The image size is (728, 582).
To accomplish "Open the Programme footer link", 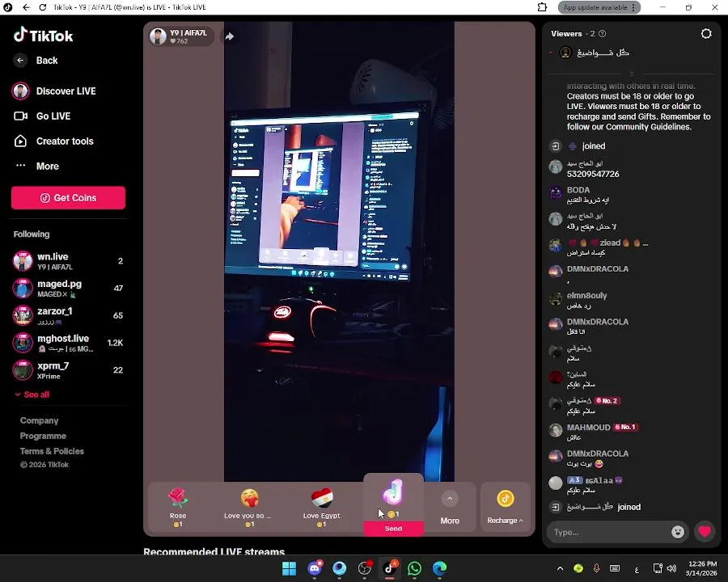I will click(43, 436).
